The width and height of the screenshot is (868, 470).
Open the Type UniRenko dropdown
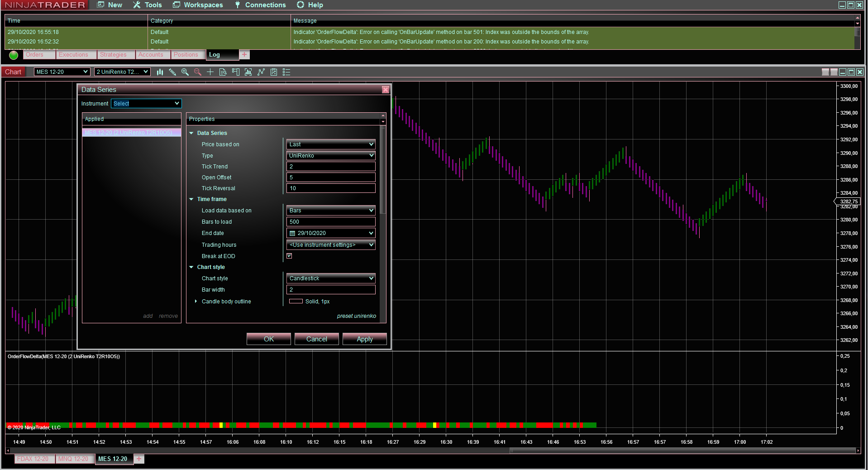331,156
